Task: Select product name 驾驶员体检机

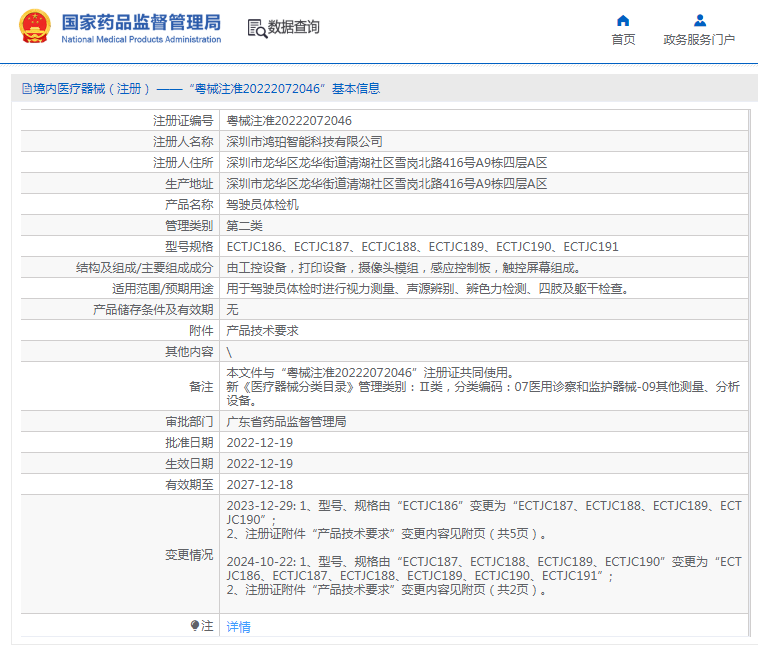Action: tap(262, 205)
